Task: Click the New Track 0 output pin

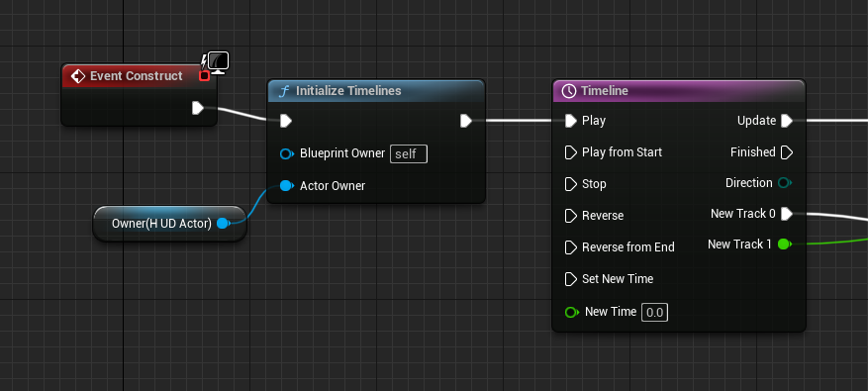Action: (787, 214)
